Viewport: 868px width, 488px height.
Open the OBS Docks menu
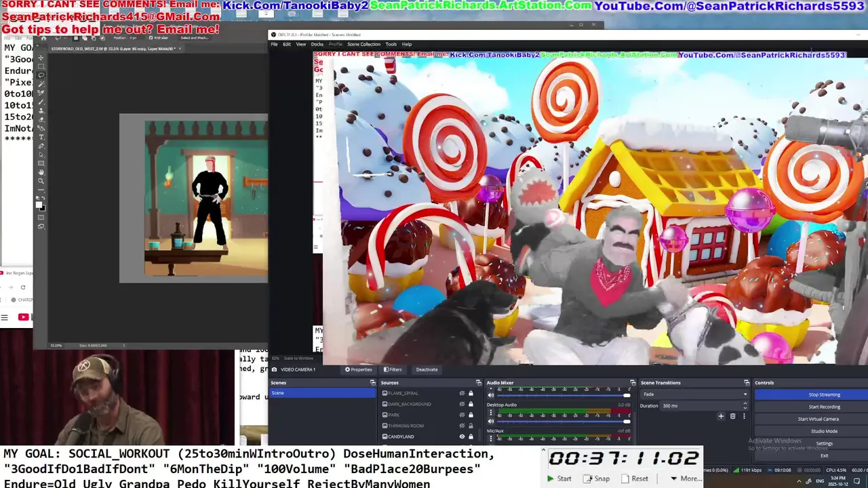[317, 44]
